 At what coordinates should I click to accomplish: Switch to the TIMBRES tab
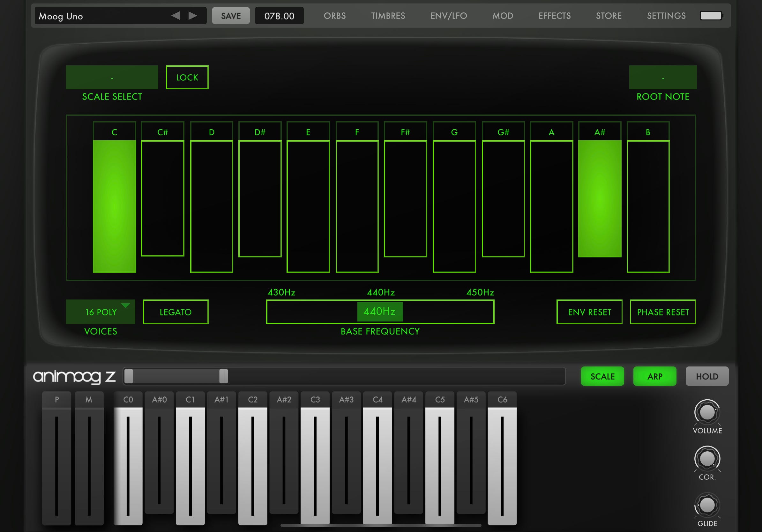(x=388, y=16)
